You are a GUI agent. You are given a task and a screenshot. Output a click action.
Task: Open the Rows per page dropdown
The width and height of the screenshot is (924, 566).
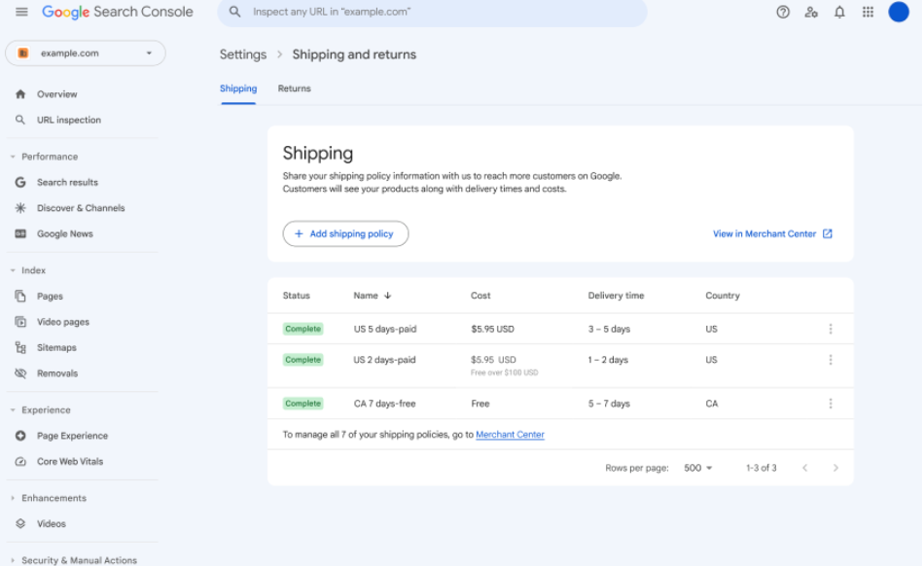coord(697,468)
